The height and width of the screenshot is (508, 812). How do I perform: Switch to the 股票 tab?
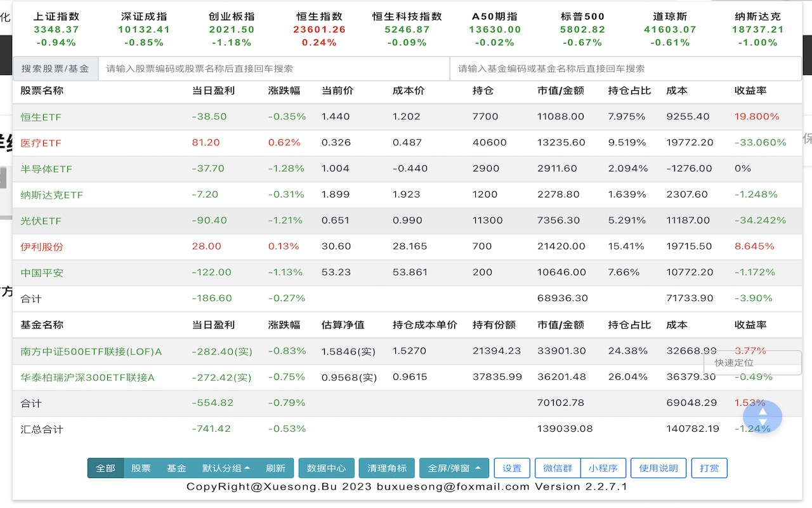[141, 468]
